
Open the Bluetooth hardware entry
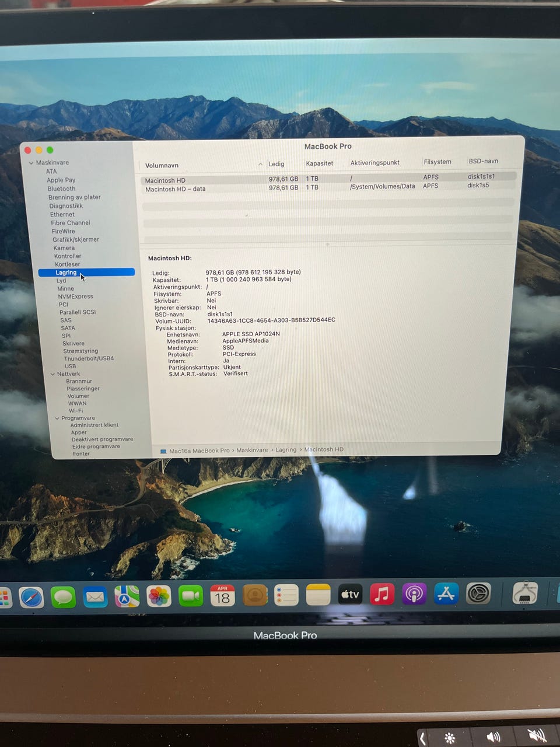(61, 189)
